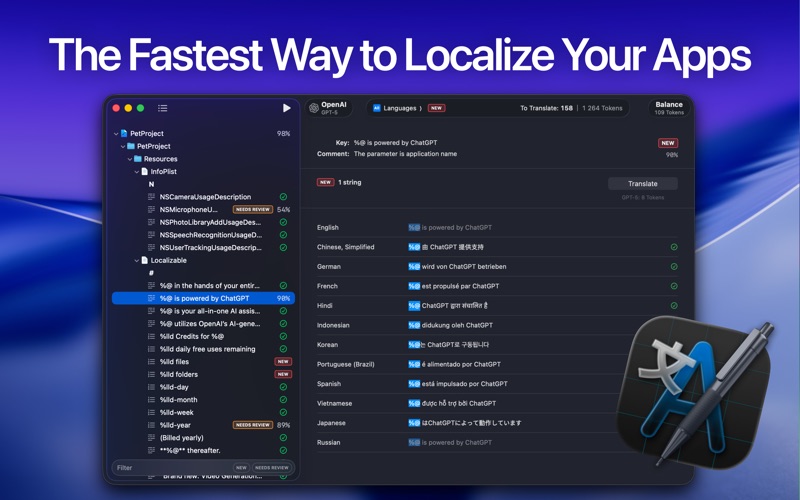Edit the Vietnamese translation text
Image resolution: width=800 pixels, height=500 pixels.
tap(452, 404)
